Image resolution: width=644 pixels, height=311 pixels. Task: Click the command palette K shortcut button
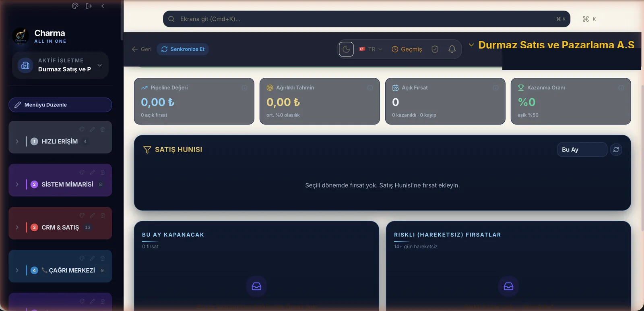click(589, 19)
